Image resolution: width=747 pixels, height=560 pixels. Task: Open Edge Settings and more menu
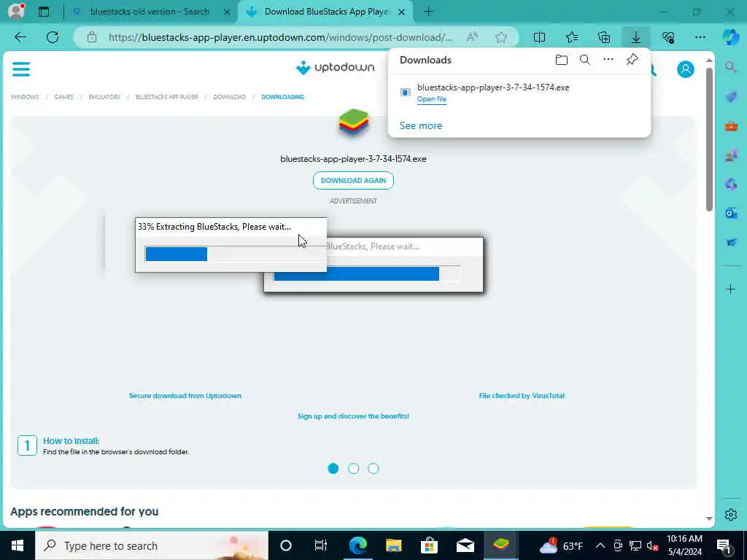[x=700, y=37]
